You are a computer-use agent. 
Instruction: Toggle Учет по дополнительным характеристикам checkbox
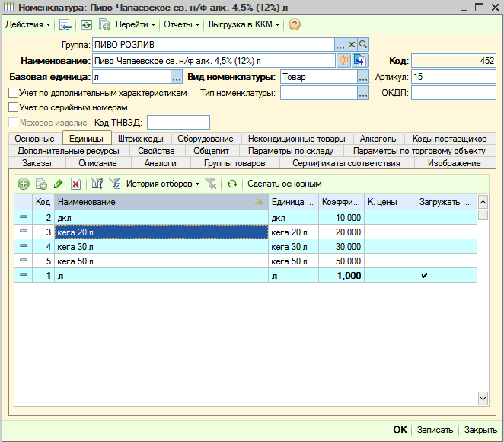coord(13,93)
